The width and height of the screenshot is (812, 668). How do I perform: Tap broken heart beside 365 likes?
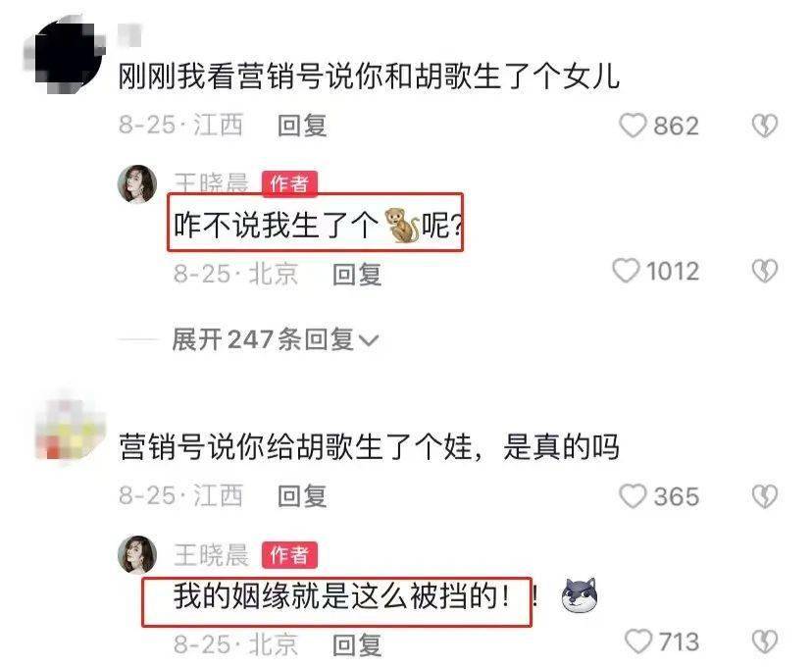point(765,496)
